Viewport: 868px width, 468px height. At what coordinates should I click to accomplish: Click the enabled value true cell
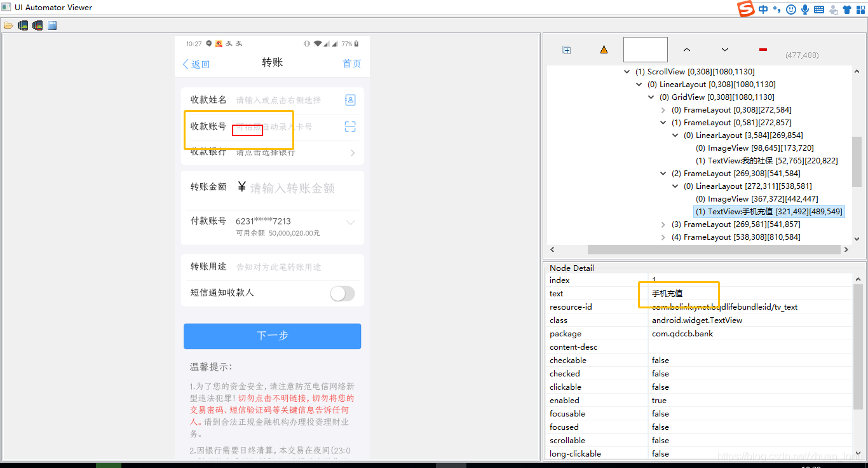pos(750,400)
